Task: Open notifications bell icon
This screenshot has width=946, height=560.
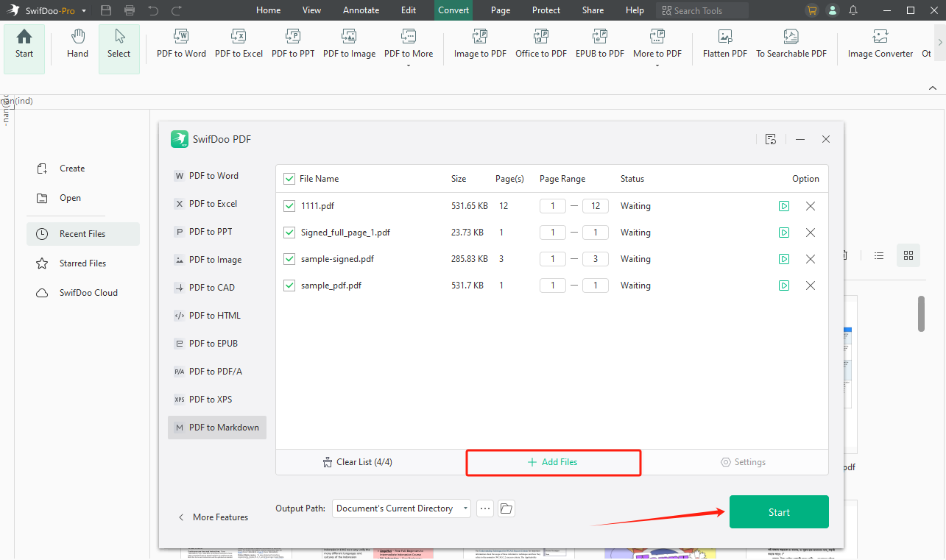Action: [x=853, y=10]
